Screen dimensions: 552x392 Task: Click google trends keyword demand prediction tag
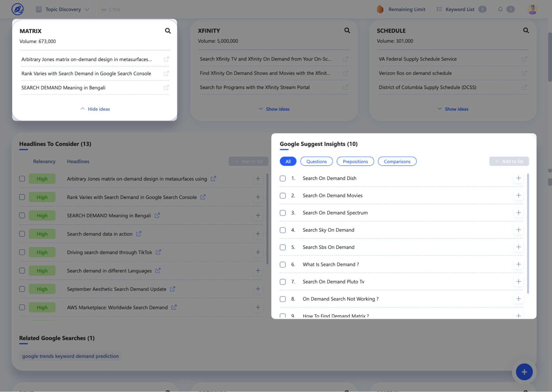[70, 356]
